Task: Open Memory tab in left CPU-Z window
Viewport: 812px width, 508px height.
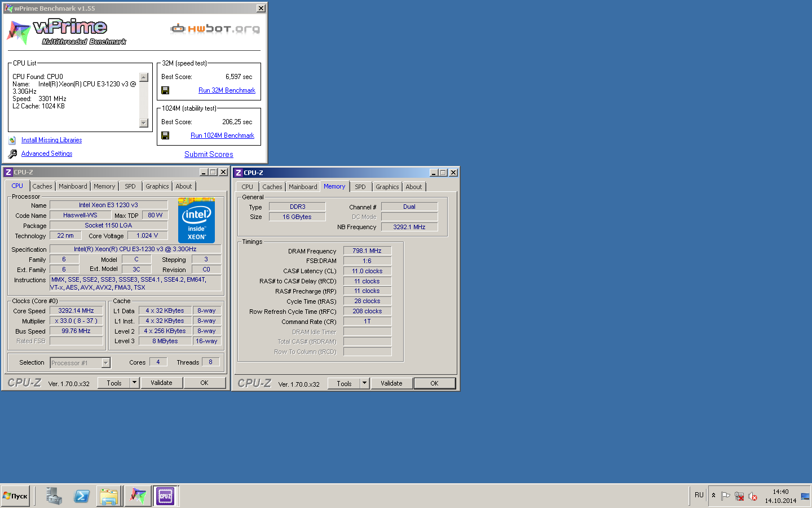Action: click(x=104, y=186)
